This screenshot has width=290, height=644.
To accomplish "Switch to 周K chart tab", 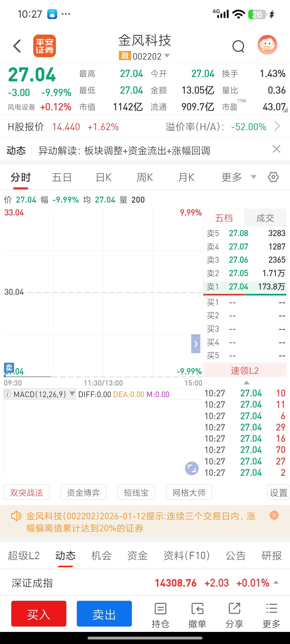I will (x=145, y=177).
